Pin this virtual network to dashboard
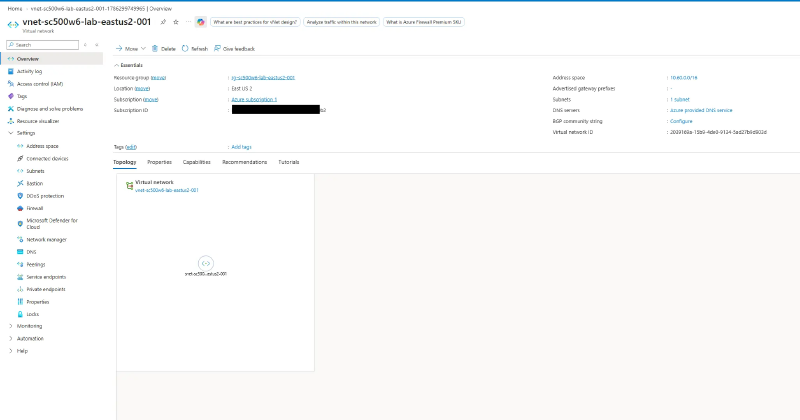 (x=163, y=22)
